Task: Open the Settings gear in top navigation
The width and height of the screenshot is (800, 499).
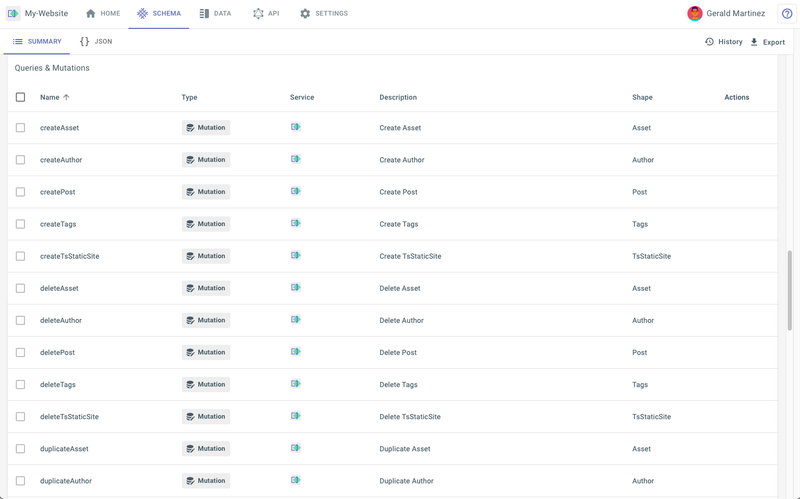Action: (305, 14)
